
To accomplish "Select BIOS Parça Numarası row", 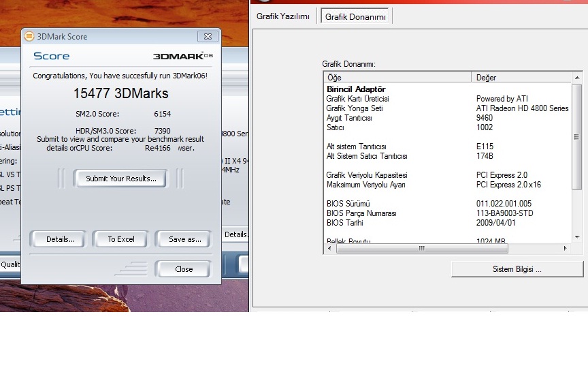I will (448, 213).
